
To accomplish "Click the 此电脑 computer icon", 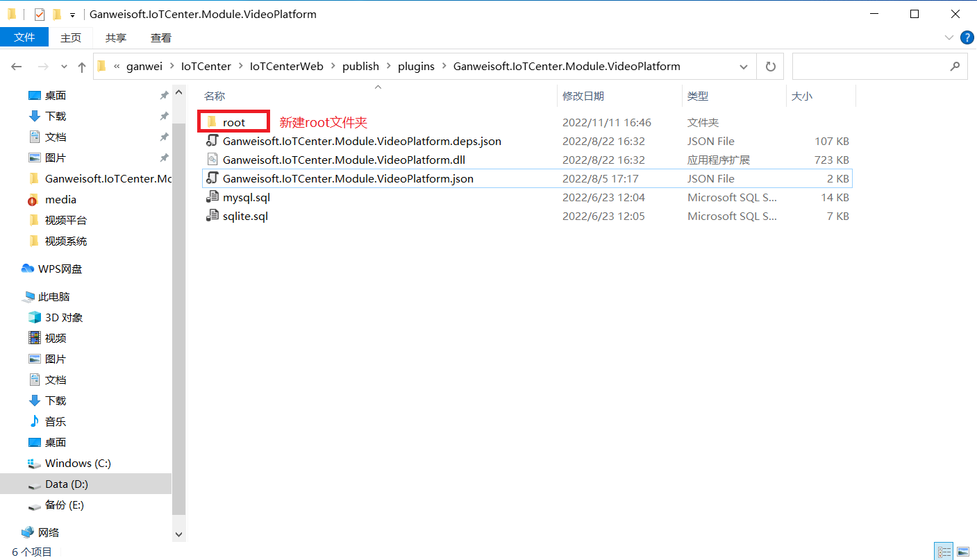I will point(28,297).
